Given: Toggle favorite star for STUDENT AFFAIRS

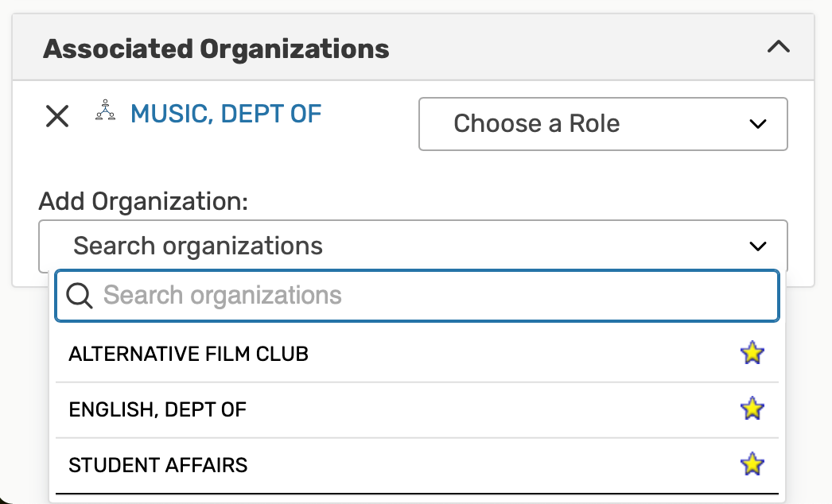Looking at the screenshot, I should (x=752, y=465).
